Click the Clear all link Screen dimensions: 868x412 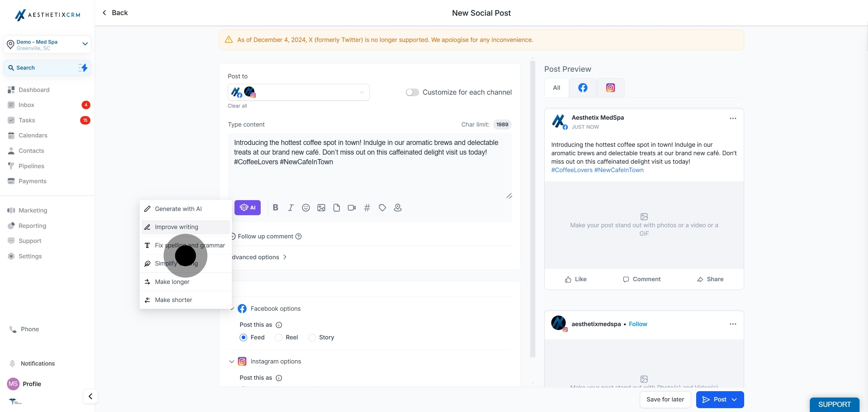(x=237, y=106)
